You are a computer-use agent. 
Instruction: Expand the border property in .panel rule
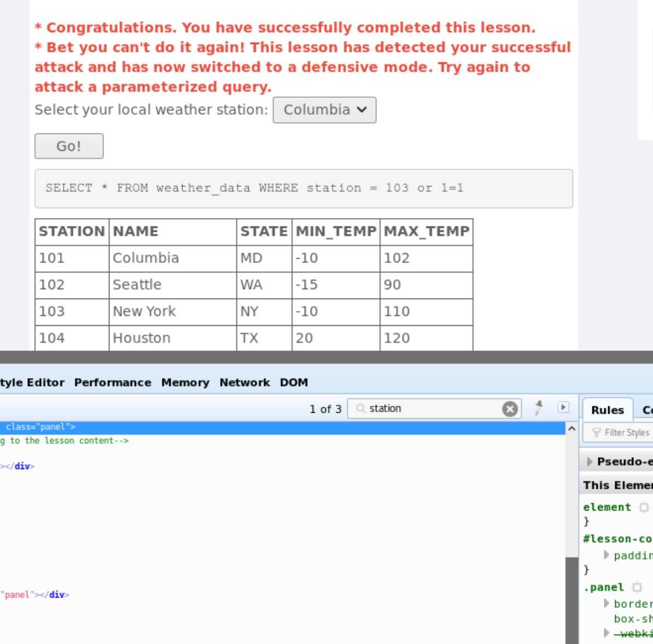coord(607,603)
